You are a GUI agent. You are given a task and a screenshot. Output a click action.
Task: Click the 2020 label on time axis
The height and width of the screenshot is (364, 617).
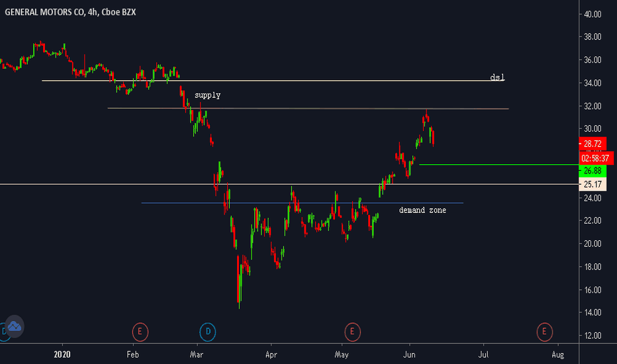[x=62, y=355]
